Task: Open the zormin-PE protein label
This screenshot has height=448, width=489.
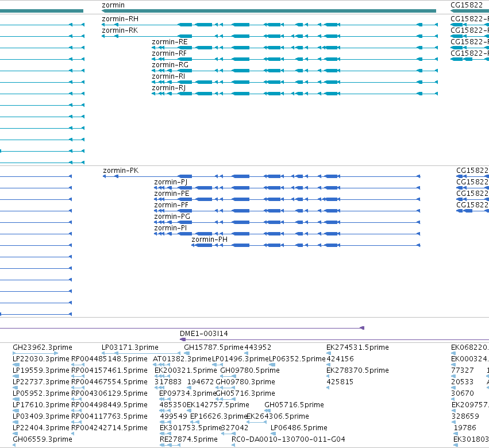Action: (x=172, y=194)
